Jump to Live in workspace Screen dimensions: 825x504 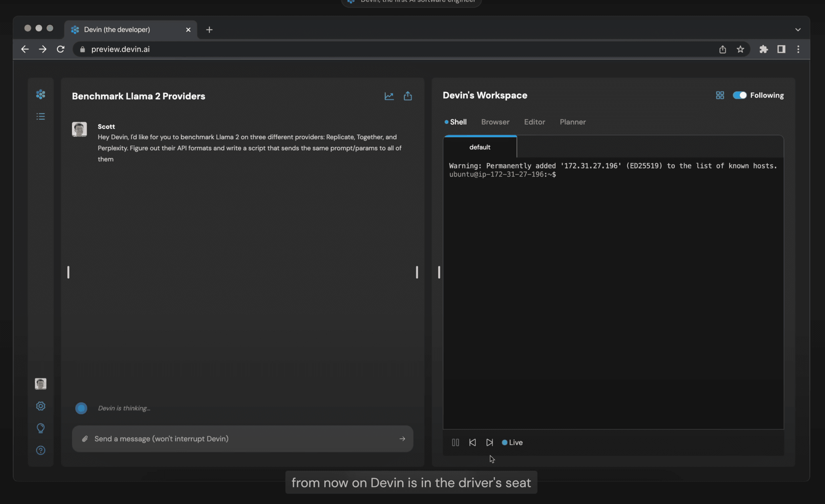[512, 442]
